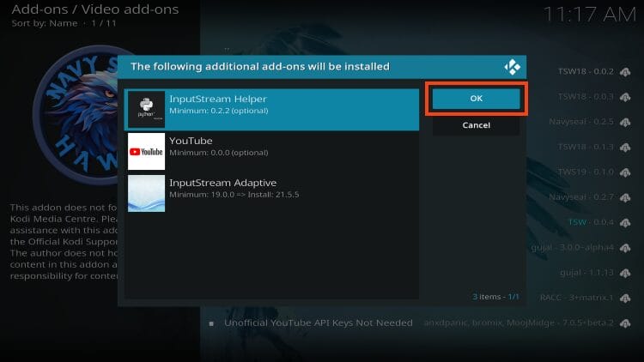This screenshot has height=362, width=644.
Task: Click download icon next to Navyseal - 0.2.7
Action: 625,198
